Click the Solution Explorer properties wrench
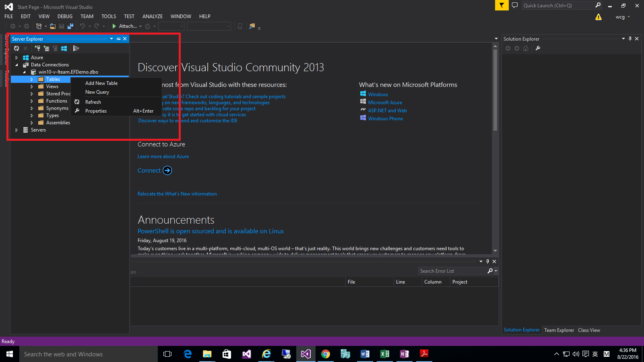 click(538, 48)
